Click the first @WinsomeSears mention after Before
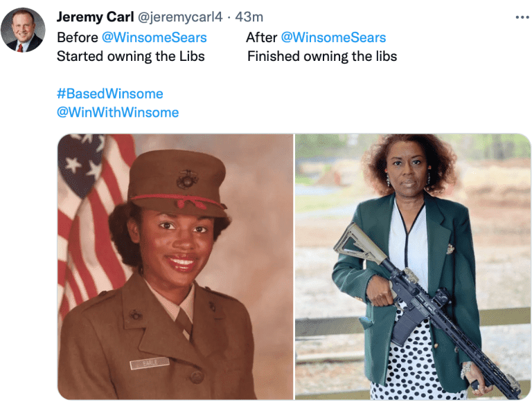This screenshot has width=532, height=402. (x=154, y=37)
